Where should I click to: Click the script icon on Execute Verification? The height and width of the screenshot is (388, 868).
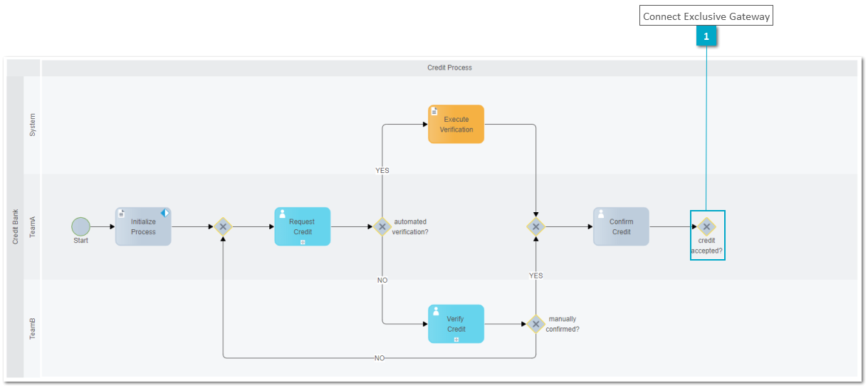coord(435,112)
